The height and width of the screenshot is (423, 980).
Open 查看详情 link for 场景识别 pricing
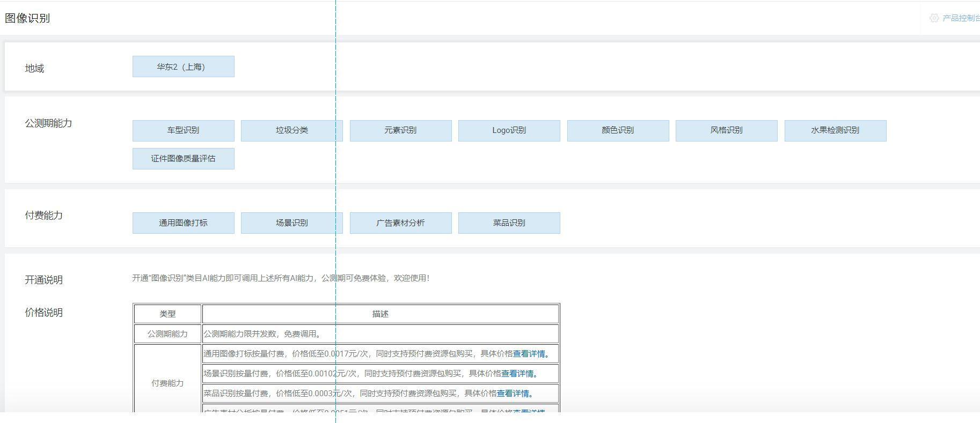tap(517, 374)
